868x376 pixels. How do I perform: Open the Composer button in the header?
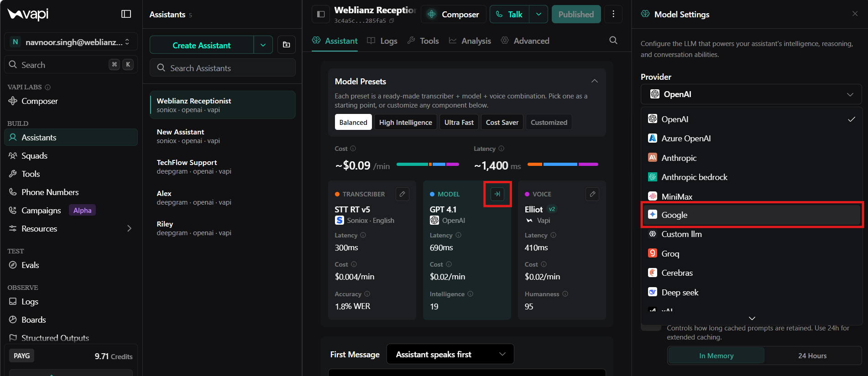click(453, 14)
